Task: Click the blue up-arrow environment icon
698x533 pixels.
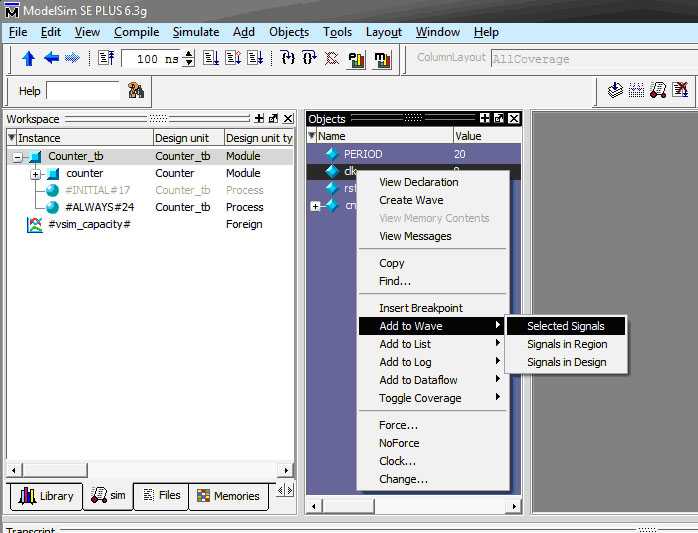Action: tap(28, 58)
